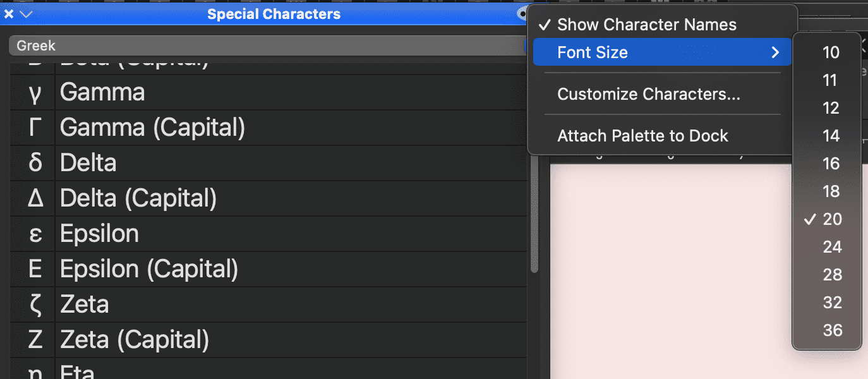Click the palette options button in title bar

pyautogui.click(x=522, y=14)
